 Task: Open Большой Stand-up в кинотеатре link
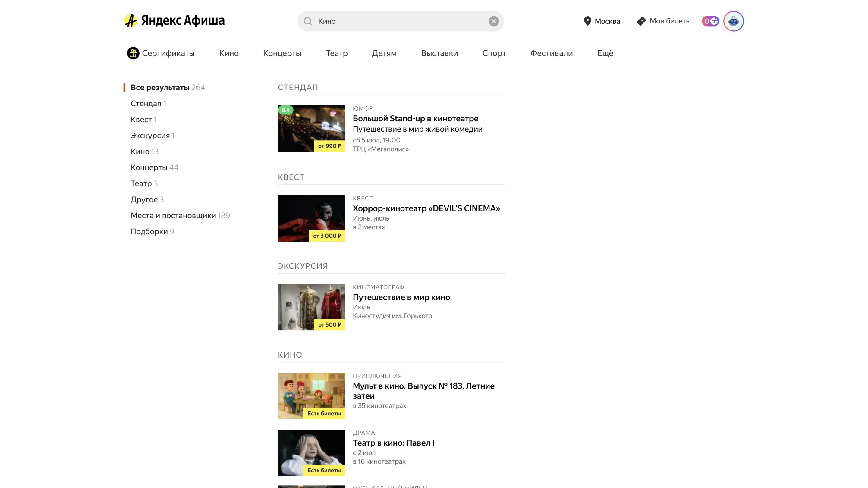[x=415, y=118]
